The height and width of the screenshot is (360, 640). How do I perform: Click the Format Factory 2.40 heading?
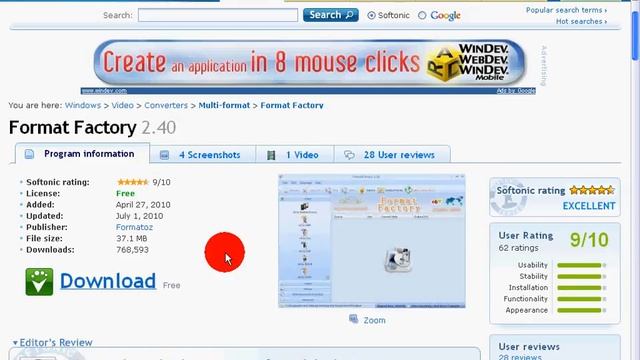point(92,128)
